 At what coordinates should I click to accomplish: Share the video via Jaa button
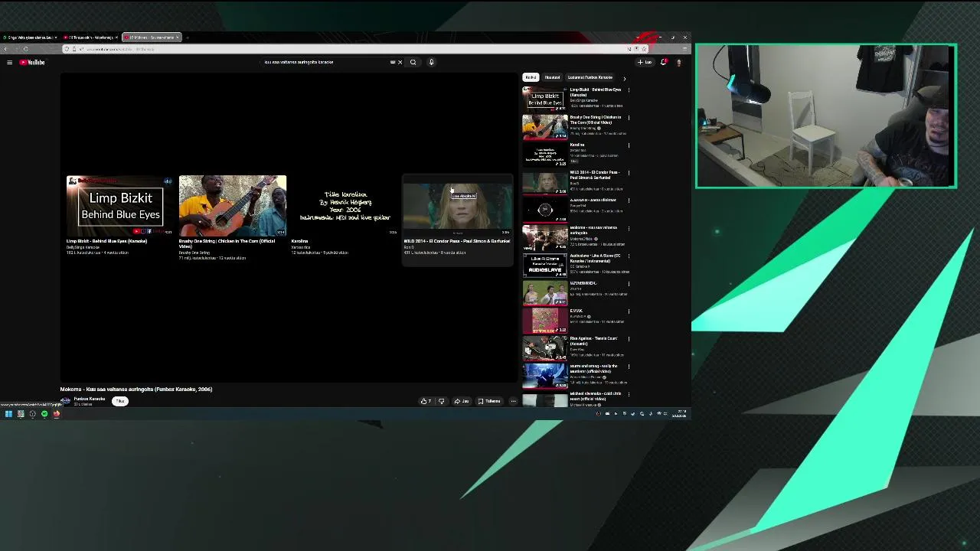coord(462,401)
